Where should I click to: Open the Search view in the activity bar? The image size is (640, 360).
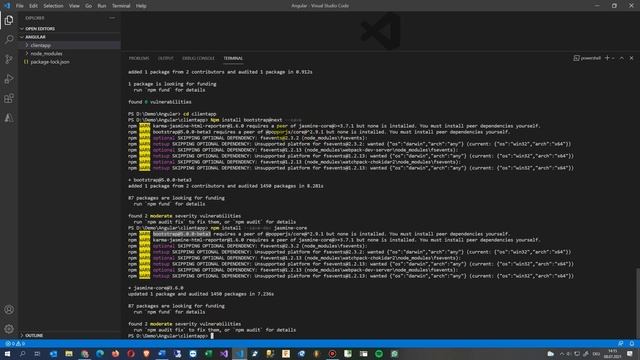coord(9,40)
